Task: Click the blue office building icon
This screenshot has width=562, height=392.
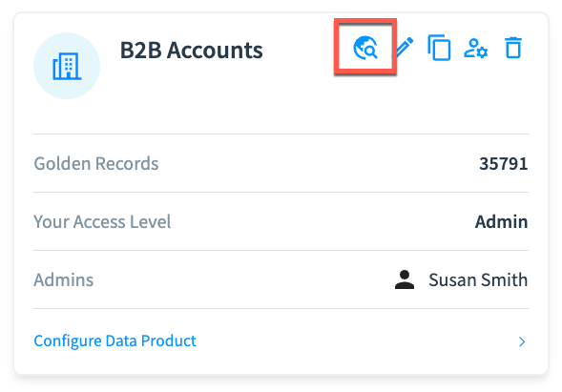Action: click(x=67, y=67)
